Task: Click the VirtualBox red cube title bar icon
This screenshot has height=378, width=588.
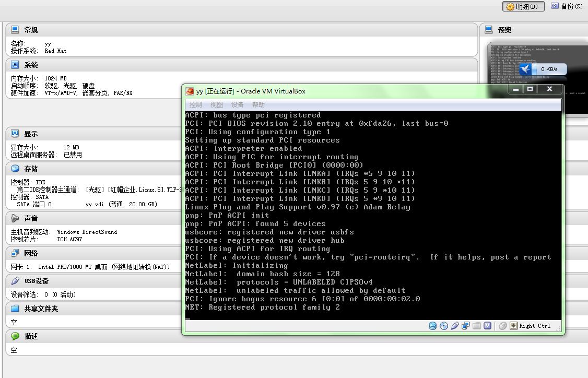Action: click(x=190, y=91)
